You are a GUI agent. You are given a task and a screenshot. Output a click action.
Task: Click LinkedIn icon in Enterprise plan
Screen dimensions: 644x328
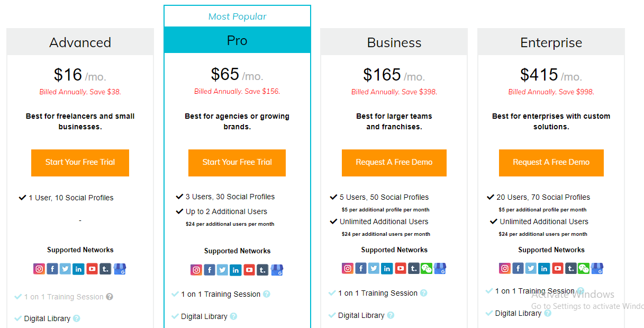pyautogui.click(x=545, y=268)
